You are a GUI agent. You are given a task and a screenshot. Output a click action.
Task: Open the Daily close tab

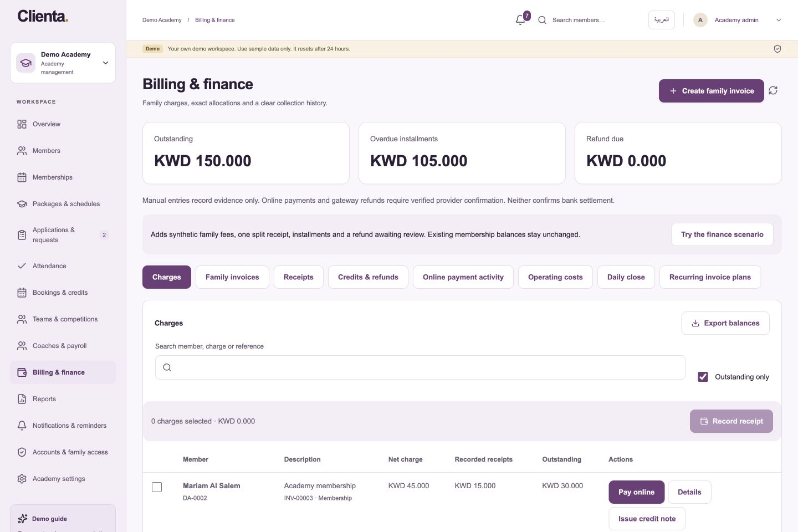click(626, 277)
